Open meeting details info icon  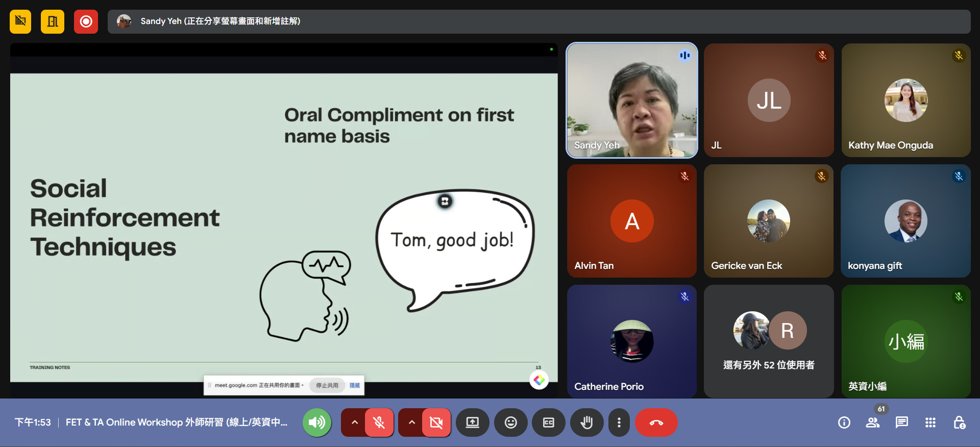pyautogui.click(x=844, y=423)
